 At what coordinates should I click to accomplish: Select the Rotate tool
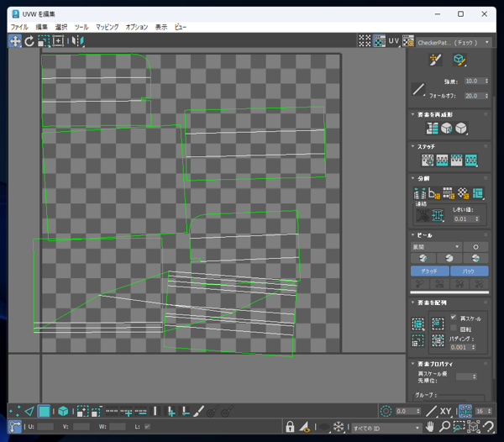[x=29, y=41]
